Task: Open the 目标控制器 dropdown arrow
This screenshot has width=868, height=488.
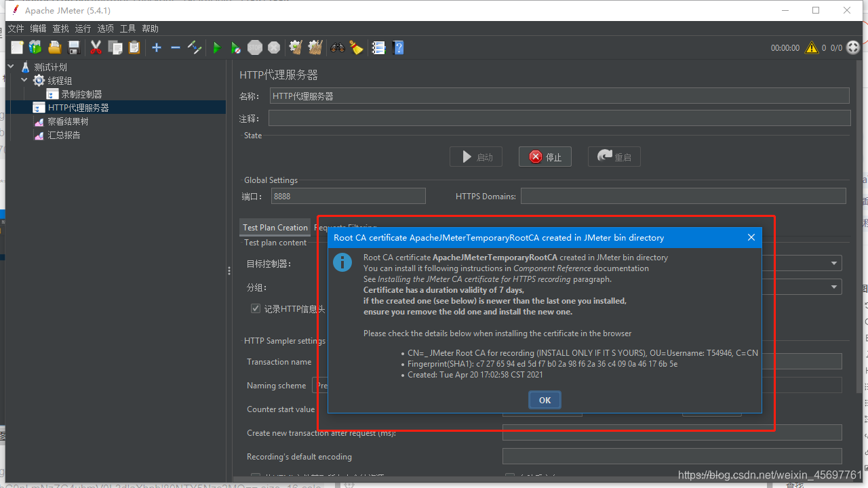Action: coord(833,264)
